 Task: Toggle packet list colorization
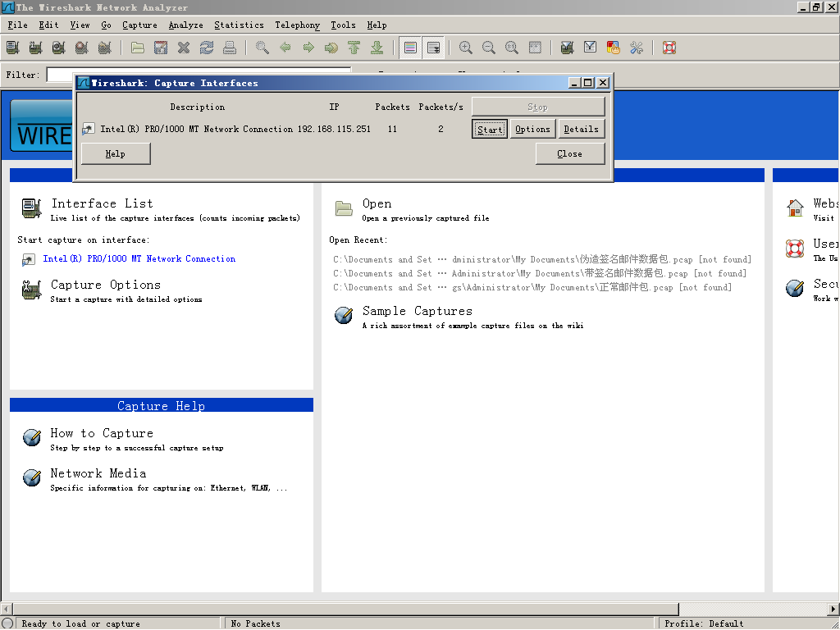point(410,48)
